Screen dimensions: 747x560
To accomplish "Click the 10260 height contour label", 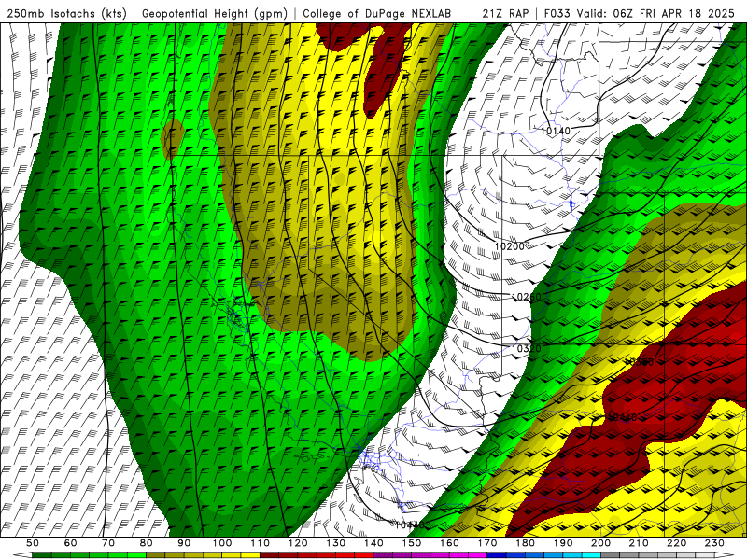I will 527,297.
